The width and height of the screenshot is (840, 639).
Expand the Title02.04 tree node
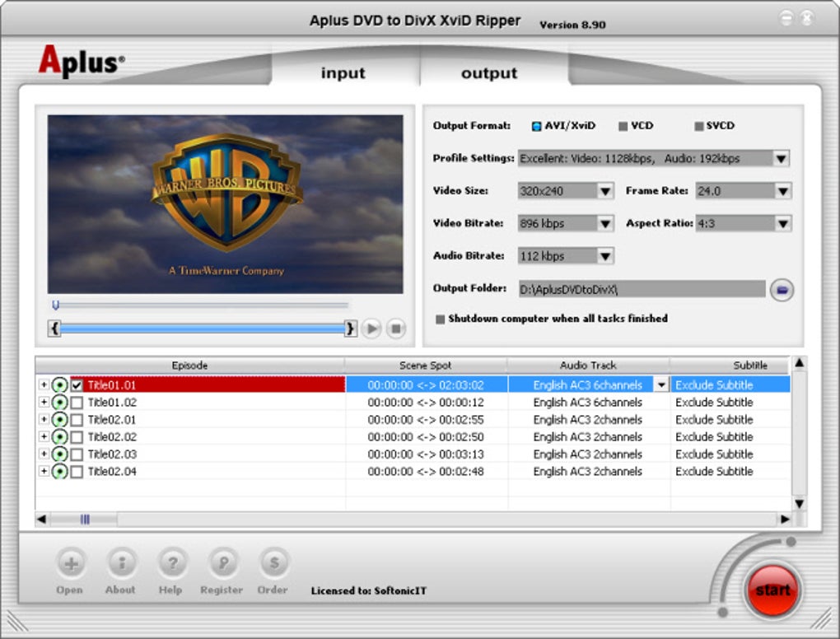(44, 471)
